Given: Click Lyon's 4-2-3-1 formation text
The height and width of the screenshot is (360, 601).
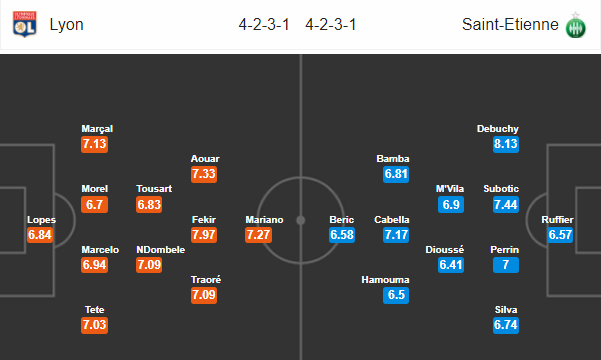Looking at the screenshot, I should [264, 25].
